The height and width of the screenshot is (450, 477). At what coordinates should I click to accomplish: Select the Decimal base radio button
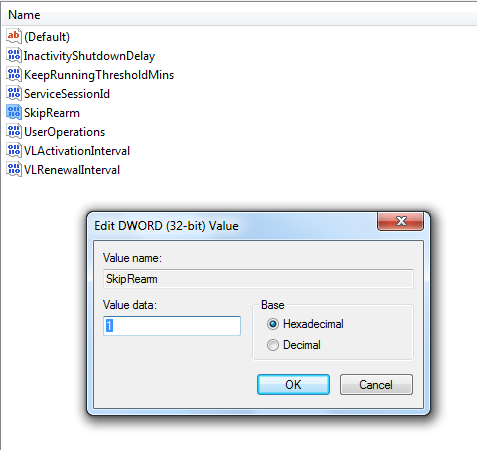pos(273,345)
